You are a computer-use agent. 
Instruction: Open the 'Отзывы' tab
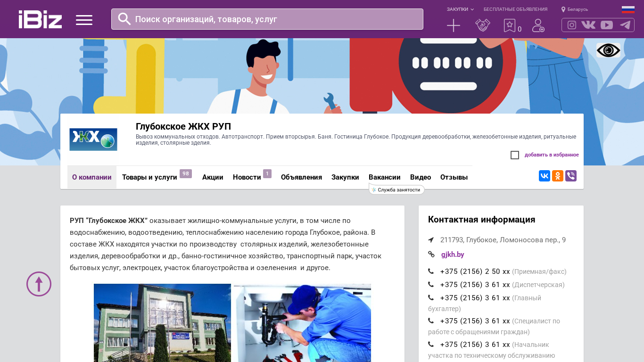[454, 177]
